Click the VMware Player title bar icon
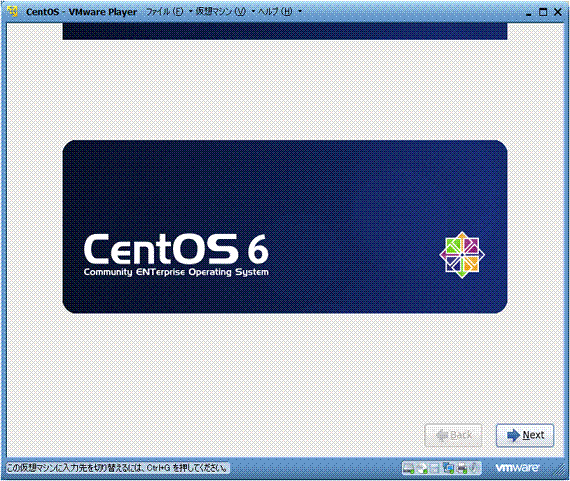The width and height of the screenshot is (570, 481). point(13,12)
